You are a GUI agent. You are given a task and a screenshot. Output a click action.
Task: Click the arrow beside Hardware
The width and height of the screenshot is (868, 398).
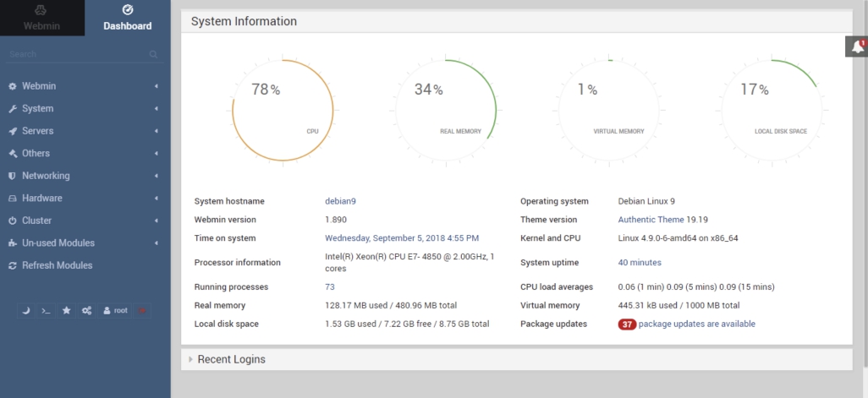point(157,198)
